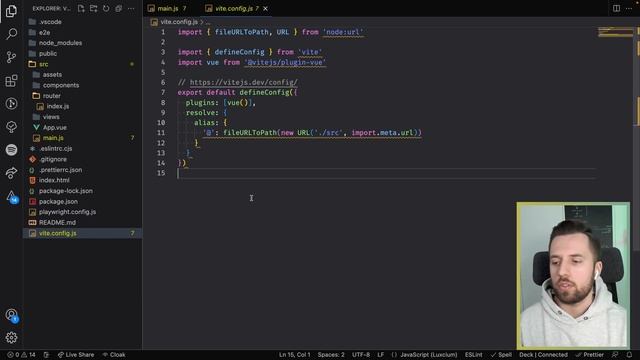Toggle Spell checker in status bar

[501, 355]
